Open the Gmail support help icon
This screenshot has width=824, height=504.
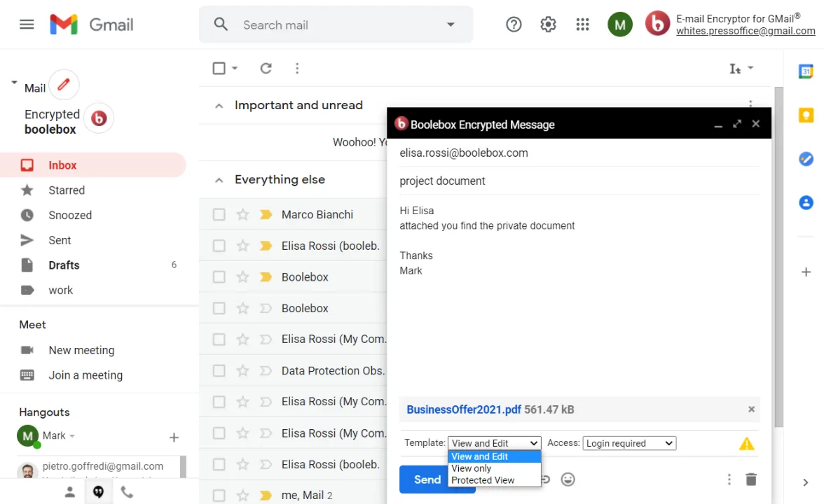[514, 24]
